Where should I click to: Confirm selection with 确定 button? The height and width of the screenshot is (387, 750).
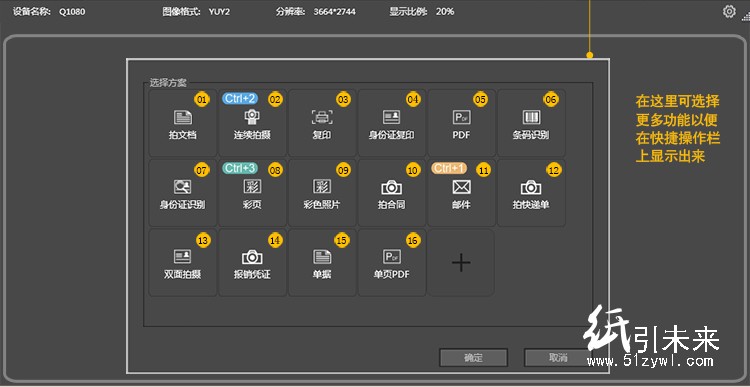(474, 358)
